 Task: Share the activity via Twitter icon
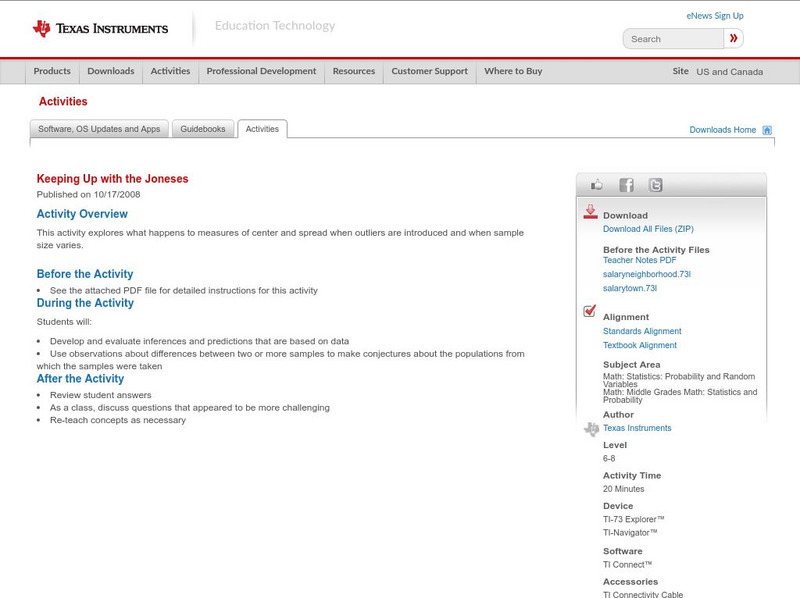tap(655, 185)
